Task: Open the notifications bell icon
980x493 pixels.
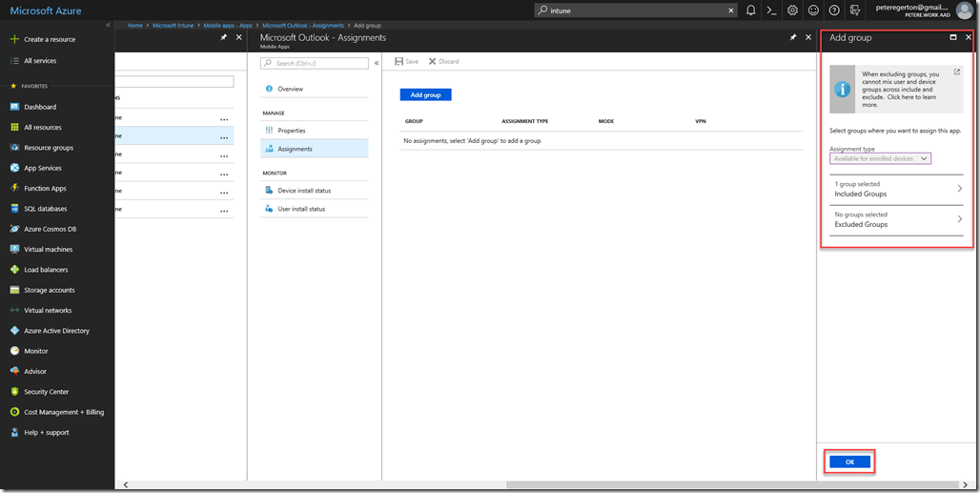Action: (x=751, y=10)
